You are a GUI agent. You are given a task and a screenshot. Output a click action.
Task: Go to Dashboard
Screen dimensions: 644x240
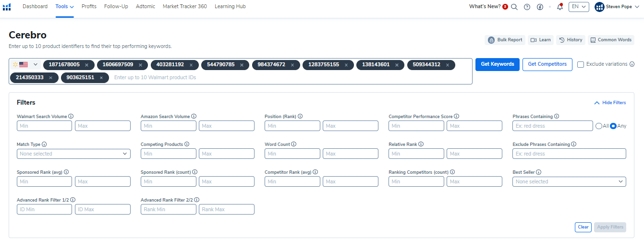click(35, 7)
